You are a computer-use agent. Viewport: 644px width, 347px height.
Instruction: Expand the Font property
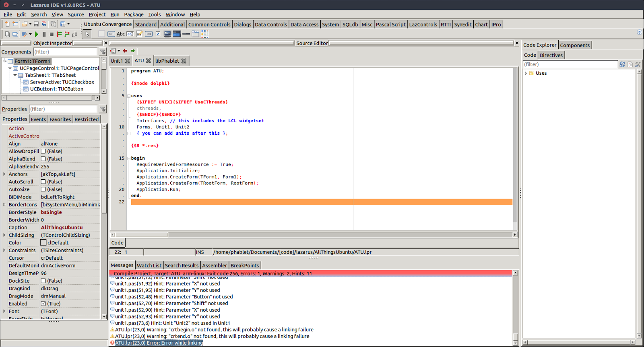pyautogui.click(x=4, y=311)
